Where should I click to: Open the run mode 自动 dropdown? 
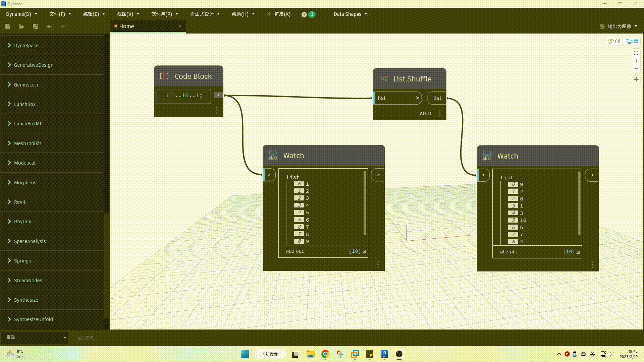coord(35,337)
